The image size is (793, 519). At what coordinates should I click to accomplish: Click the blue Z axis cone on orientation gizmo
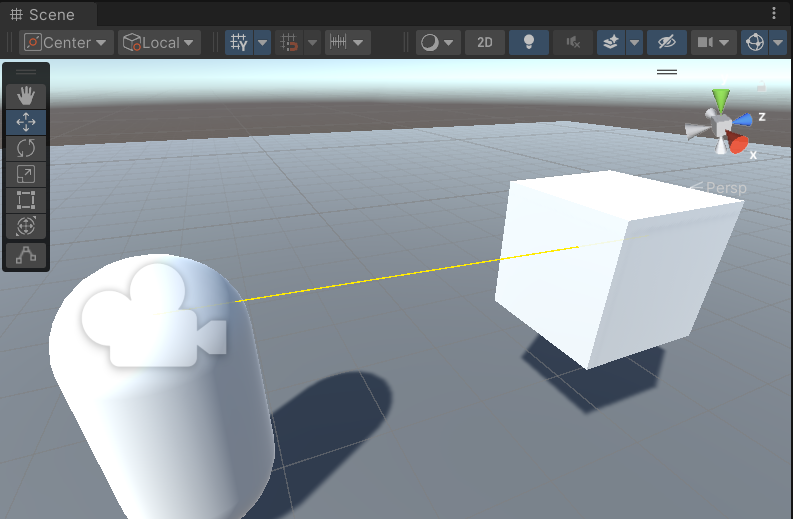point(743,120)
